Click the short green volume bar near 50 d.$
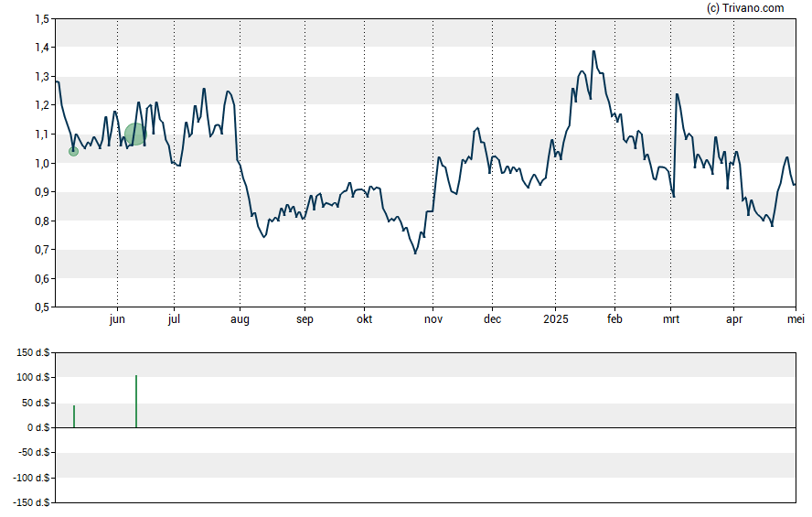This screenshot has height=517, width=812. pyautogui.click(x=74, y=416)
